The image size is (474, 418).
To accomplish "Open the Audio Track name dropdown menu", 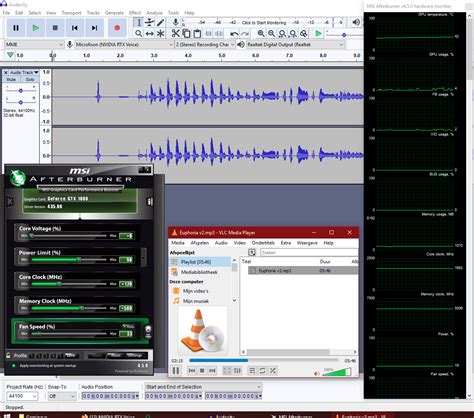I will [24, 72].
